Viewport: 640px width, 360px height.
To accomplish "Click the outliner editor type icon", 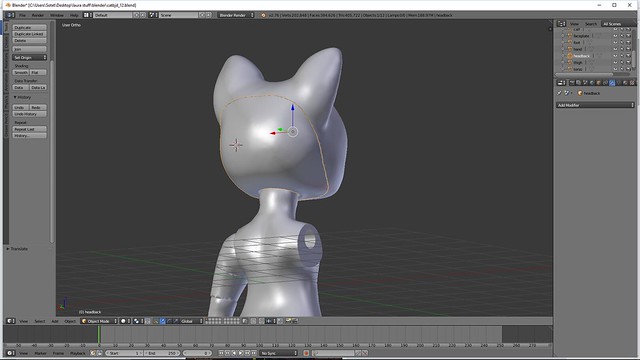I will (562, 24).
